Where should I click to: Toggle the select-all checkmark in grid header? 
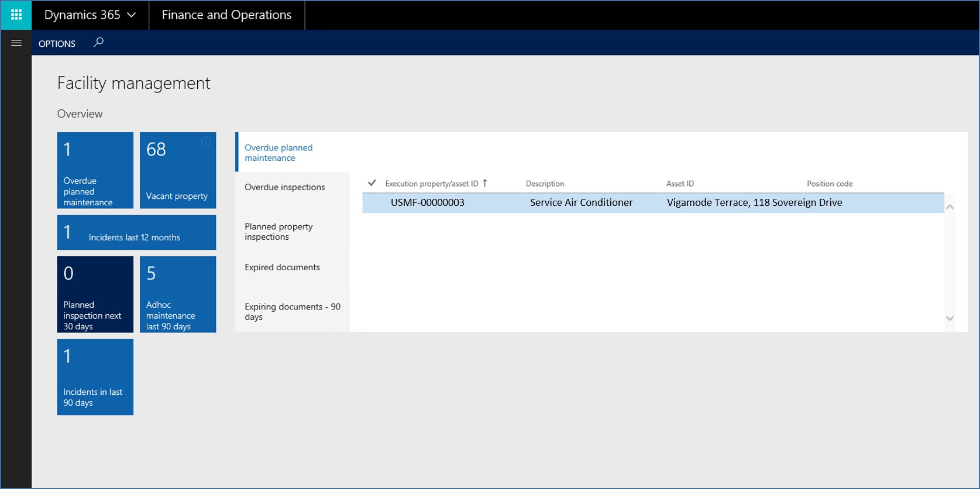pyautogui.click(x=372, y=183)
